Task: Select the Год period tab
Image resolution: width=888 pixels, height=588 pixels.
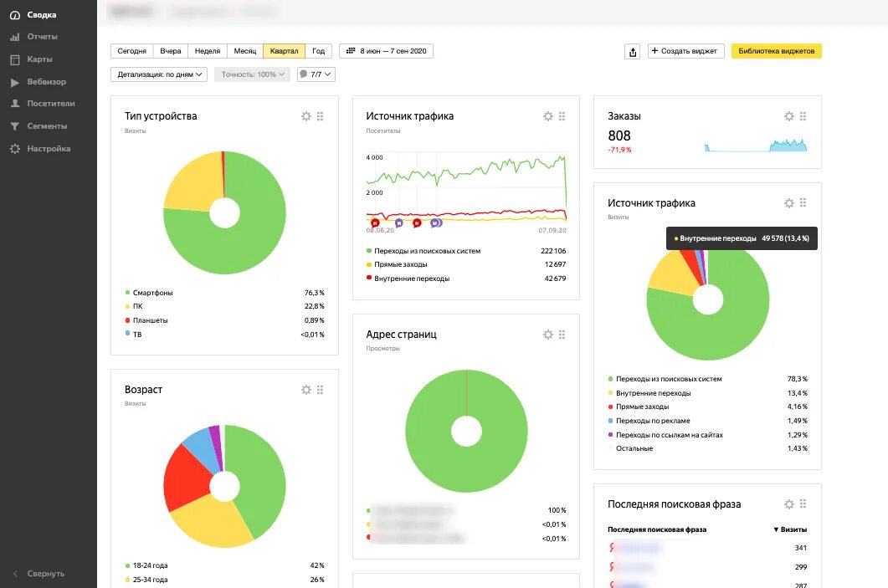Action: click(318, 51)
